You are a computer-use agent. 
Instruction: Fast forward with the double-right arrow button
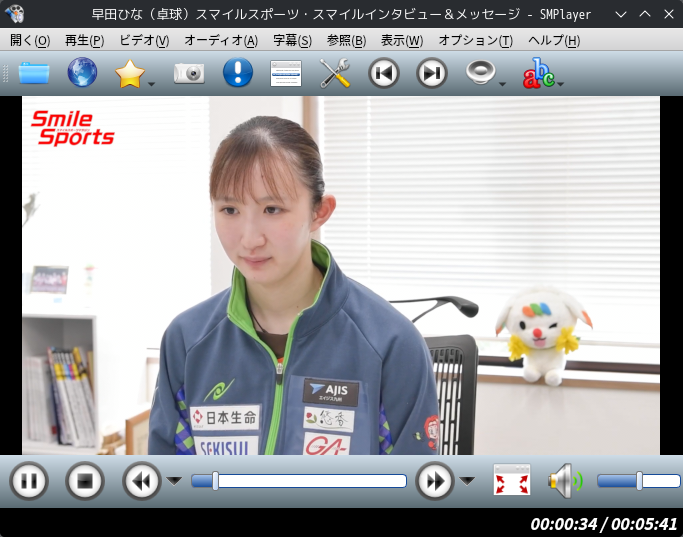(x=435, y=481)
